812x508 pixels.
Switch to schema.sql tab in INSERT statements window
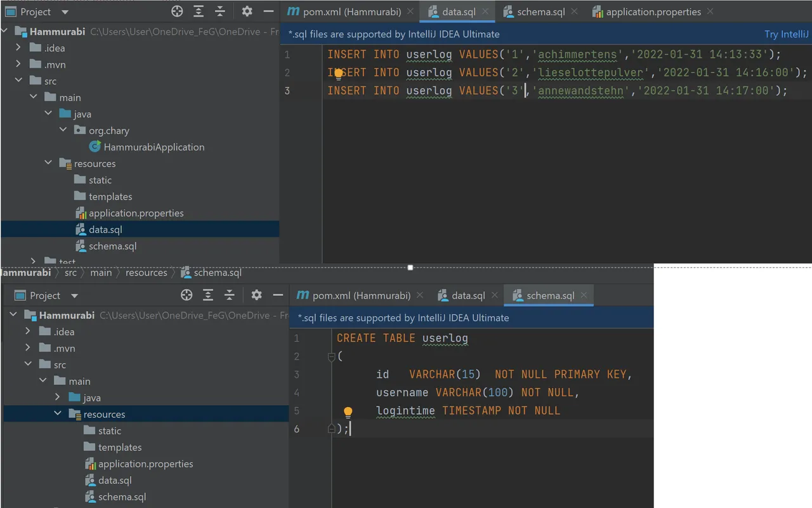click(541, 11)
